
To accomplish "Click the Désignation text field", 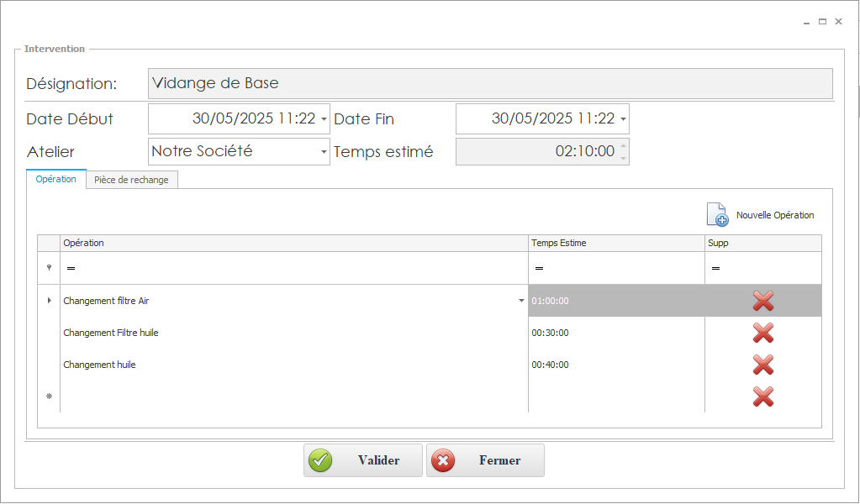I will tap(490, 84).
